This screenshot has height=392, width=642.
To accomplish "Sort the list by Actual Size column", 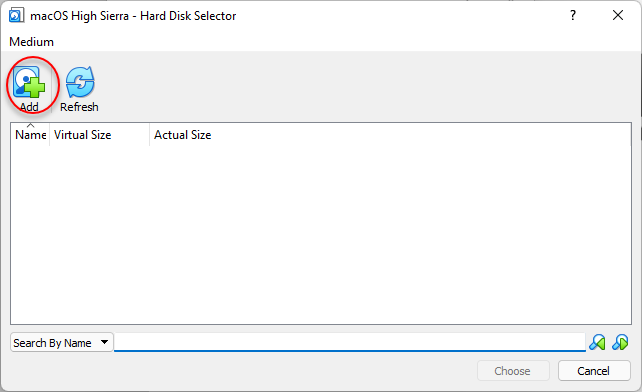I will tap(183, 135).
